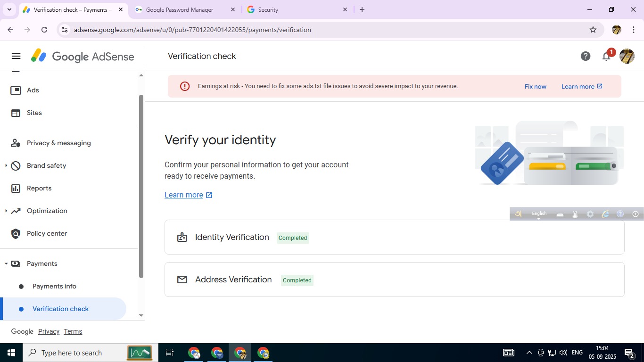Viewport: 644px width, 362px height.
Task: Select Verification check in the sidebar
Action: [63, 309]
